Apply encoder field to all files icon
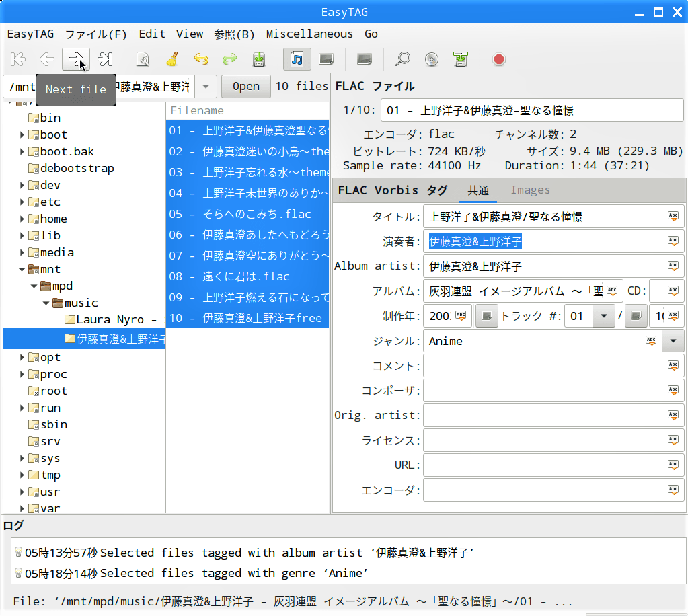The height and width of the screenshot is (616, 688). click(x=673, y=489)
